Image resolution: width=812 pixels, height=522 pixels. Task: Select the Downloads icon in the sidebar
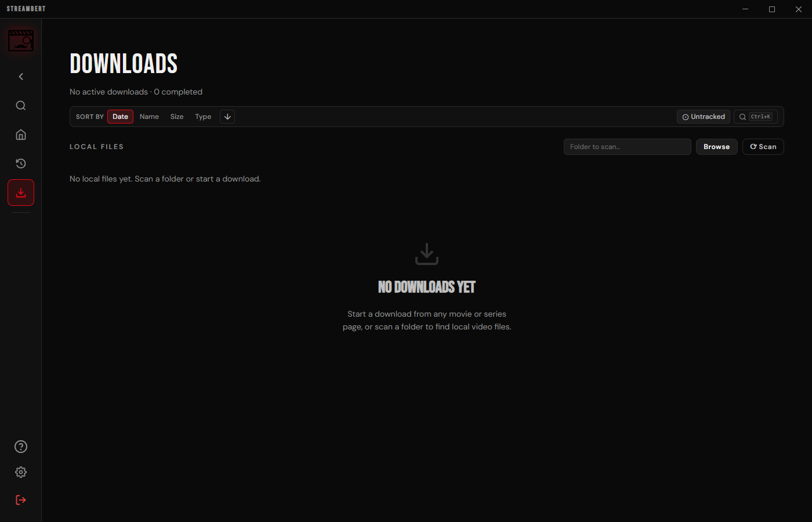[21, 193]
